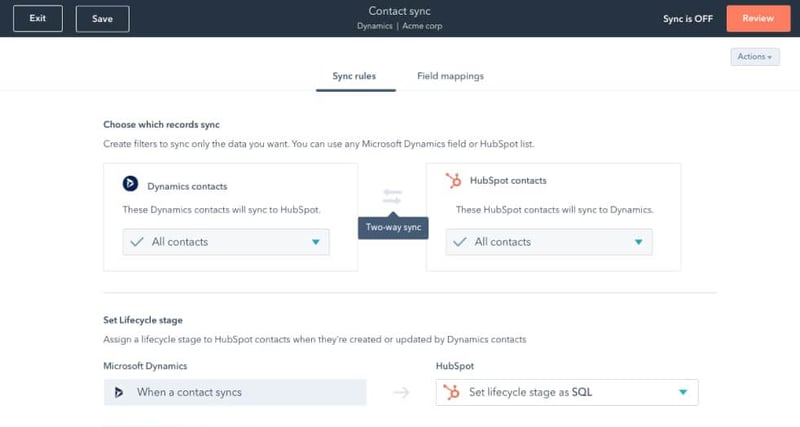Open the Dynamics All contacts dropdown
Viewport: 800px width, 427px height.
coord(315,242)
